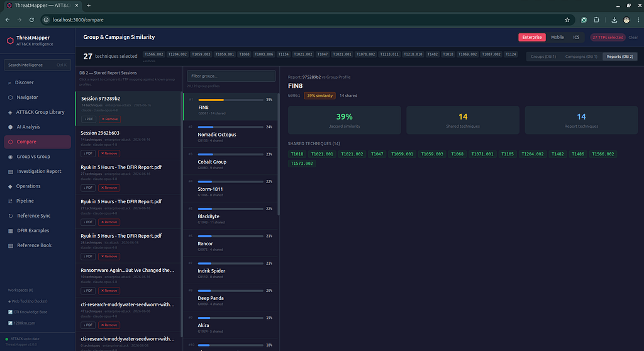Screen dimensions: 644x351
Task: Go to AI Analysis icon in sidebar
Action: click(x=10, y=127)
